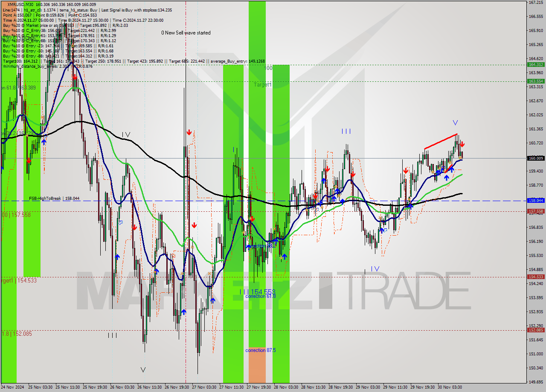Click the green price tag 163.554

[536, 81]
